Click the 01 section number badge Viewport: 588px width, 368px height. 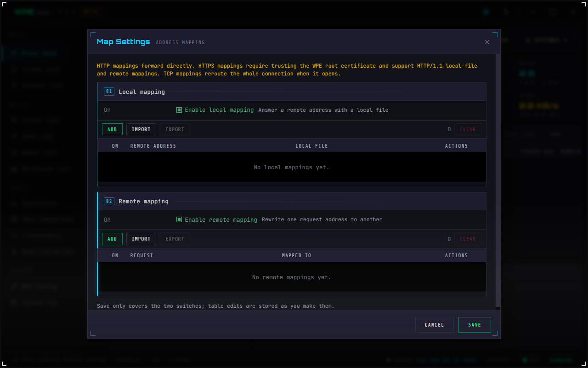point(109,92)
